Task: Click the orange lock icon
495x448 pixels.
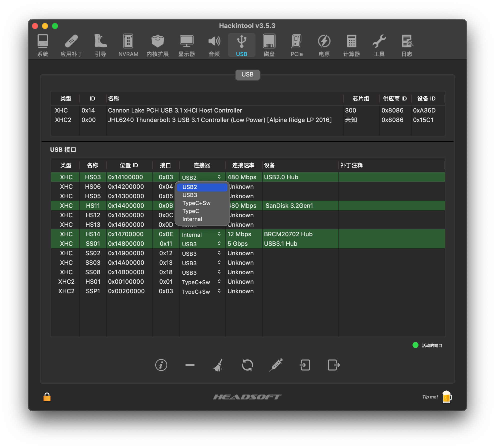Action: click(x=47, y=397)
